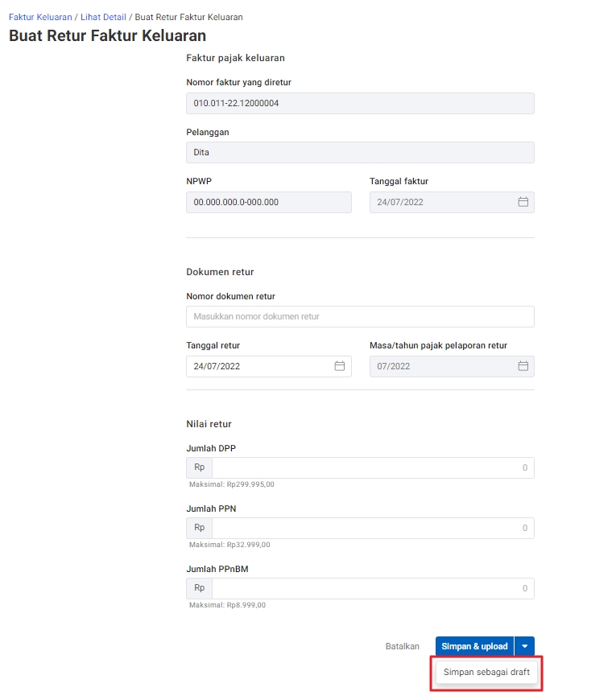
Task: Click the Tanggal faktur date field
Action: pyautogui.click(x=452, y=202)
